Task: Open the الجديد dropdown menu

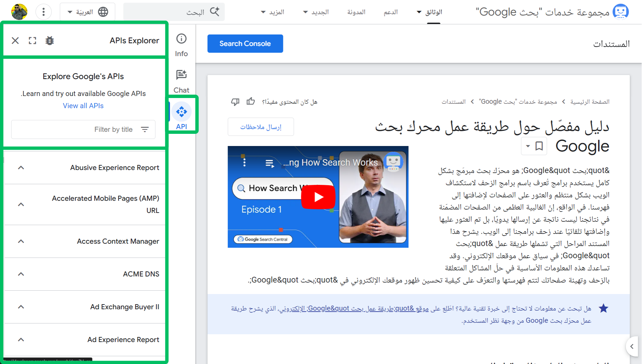Action: point(316,12)
